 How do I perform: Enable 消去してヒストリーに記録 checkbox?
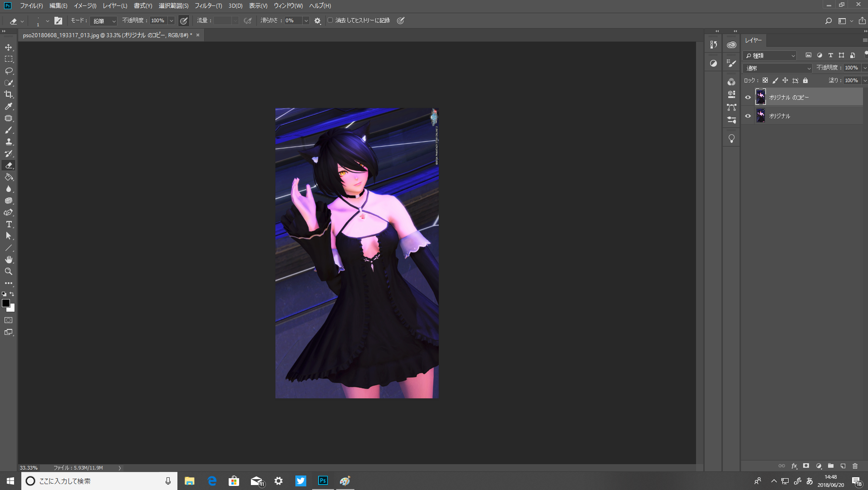click(330, 20)
